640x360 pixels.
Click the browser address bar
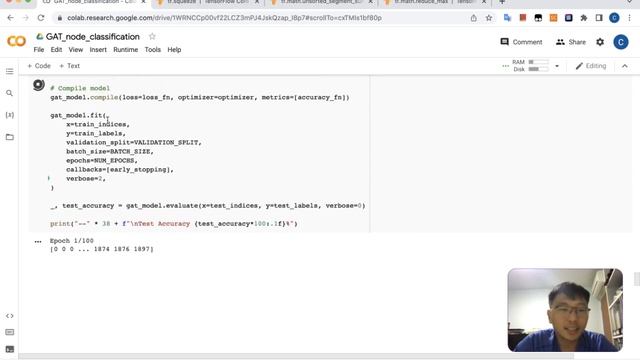click(x=261, y=18)
